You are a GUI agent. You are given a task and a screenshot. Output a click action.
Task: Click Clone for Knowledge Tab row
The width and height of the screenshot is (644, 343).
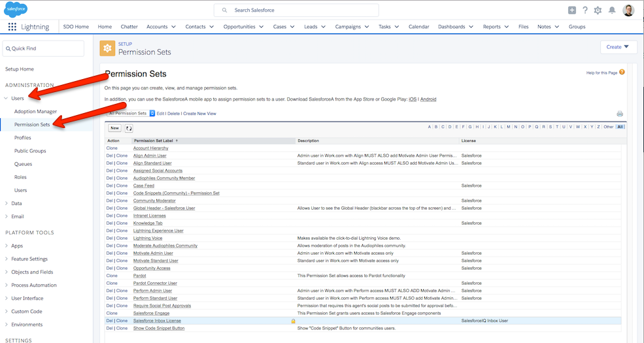[122, 223]
